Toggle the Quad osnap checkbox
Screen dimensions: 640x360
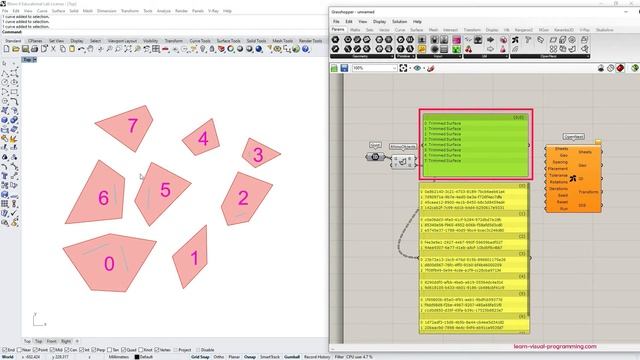pos(124,350)
